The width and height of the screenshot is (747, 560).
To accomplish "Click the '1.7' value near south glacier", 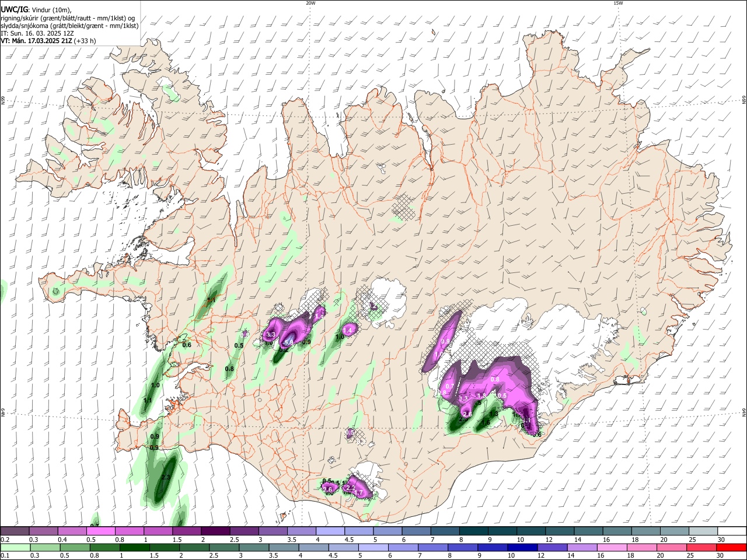I will pos(359,493).
